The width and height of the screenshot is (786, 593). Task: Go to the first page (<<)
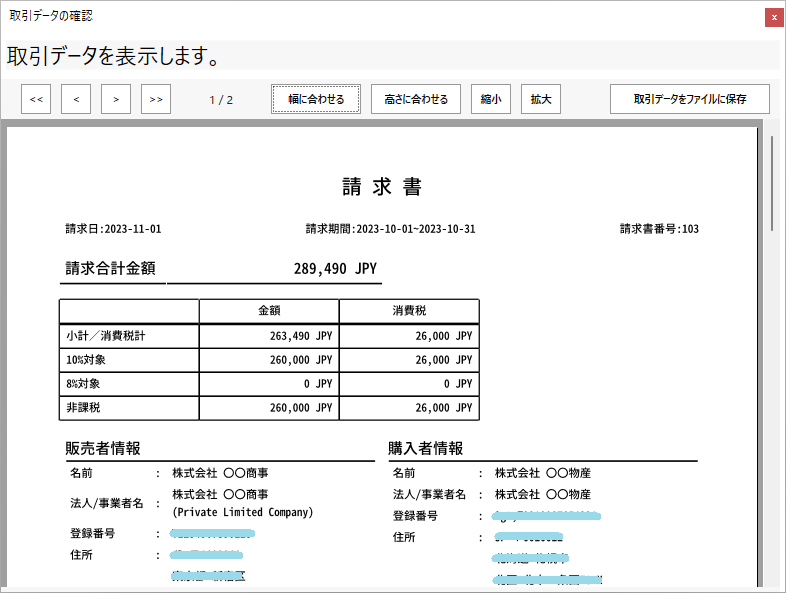[x=36, y=99]
